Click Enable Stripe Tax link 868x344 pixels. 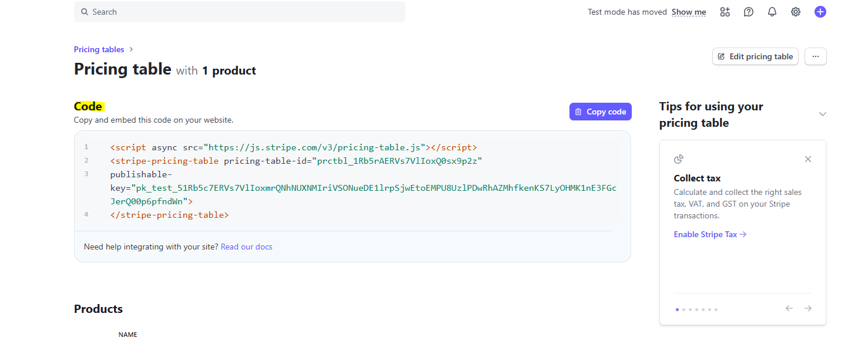coord(710,234)
